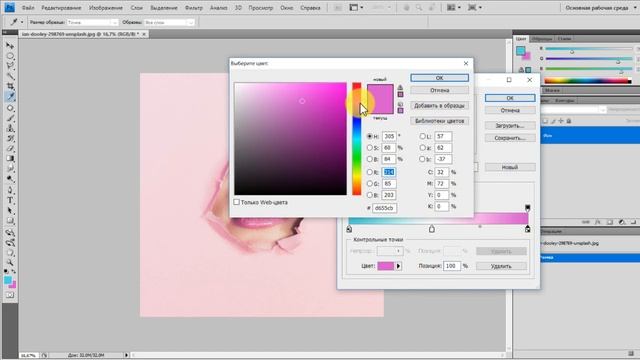Select the Clone Stamp tool
Viewport: 640px width, 360px height.
tap(10, 129)
